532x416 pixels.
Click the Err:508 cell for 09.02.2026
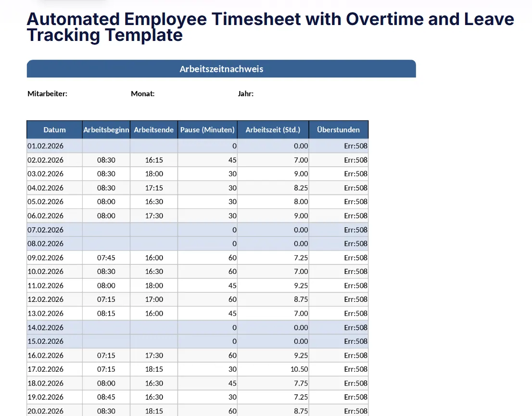click(x=339, y=258)
